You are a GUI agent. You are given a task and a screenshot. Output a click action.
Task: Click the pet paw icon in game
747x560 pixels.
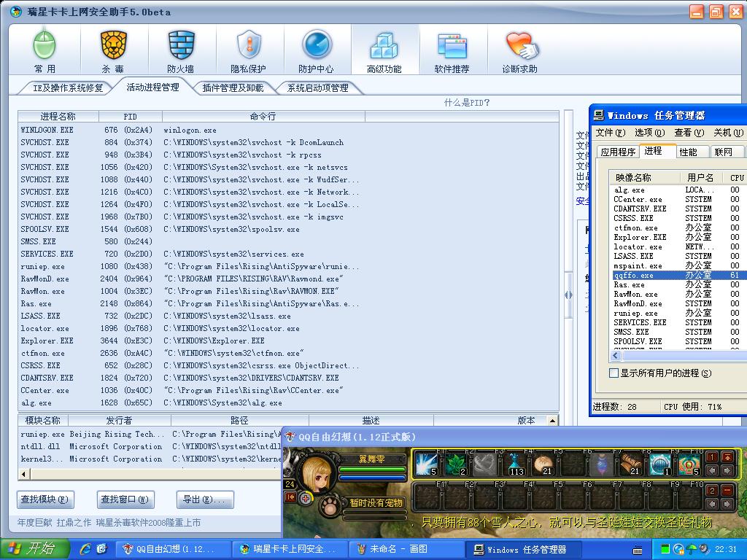pyautogui.click(x=330, y=506)
